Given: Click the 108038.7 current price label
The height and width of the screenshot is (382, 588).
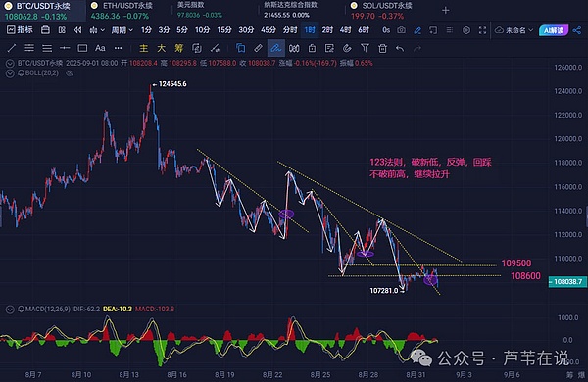Looking at the screenshot, I should (567, 281).
